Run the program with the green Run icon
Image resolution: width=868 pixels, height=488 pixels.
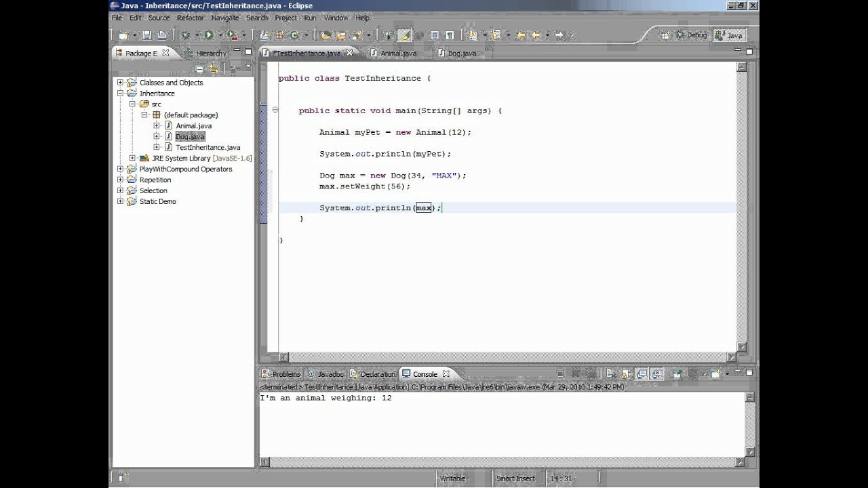click(x=209, y=35)
